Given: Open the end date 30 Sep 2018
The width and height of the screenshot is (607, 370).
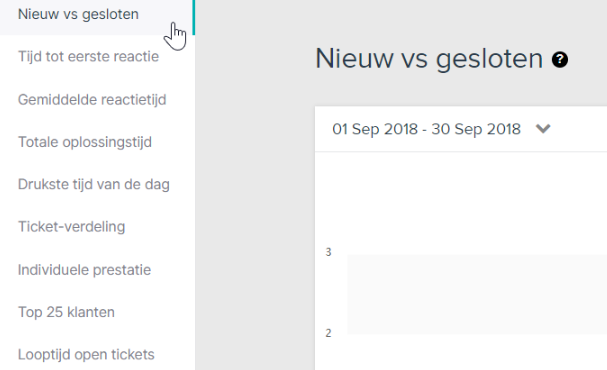Looking at the screenshot, I should point(476,129).
